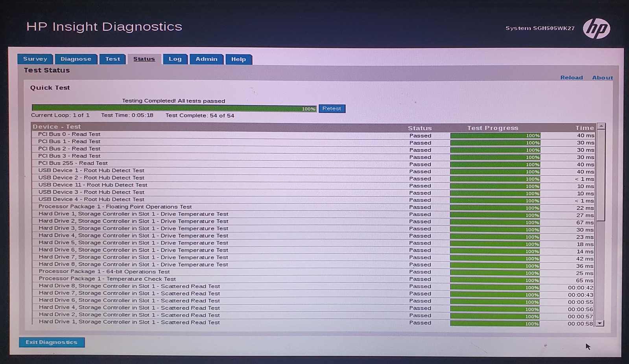The image size is (629, 364).
Task: Select the 'PCI Bus 255 - Read Test' row
Action: coord(314,164)
